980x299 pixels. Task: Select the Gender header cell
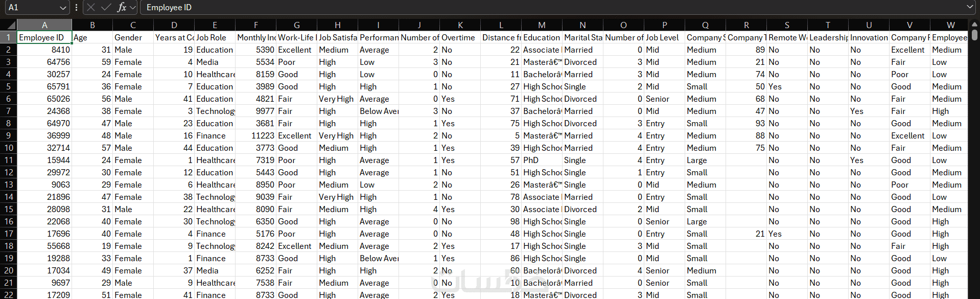(x=133, y=37)
